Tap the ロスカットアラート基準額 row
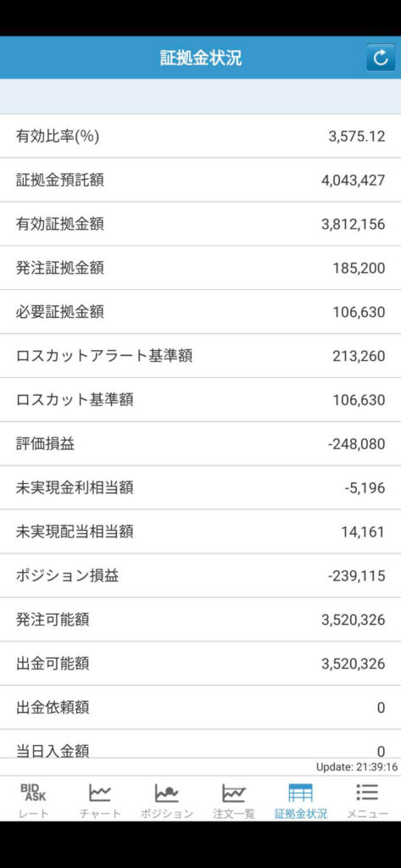The height and width of the screenshot is (868, 401). [x=200, y=356]
